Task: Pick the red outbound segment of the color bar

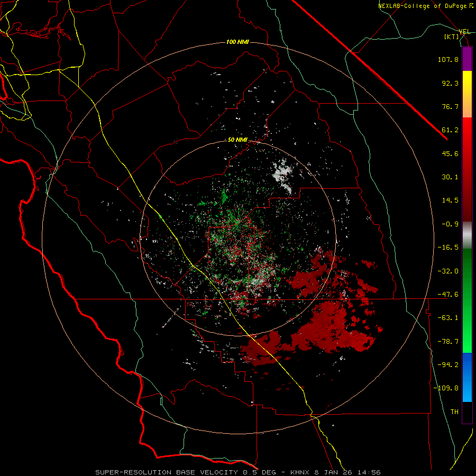Action: 467,169
